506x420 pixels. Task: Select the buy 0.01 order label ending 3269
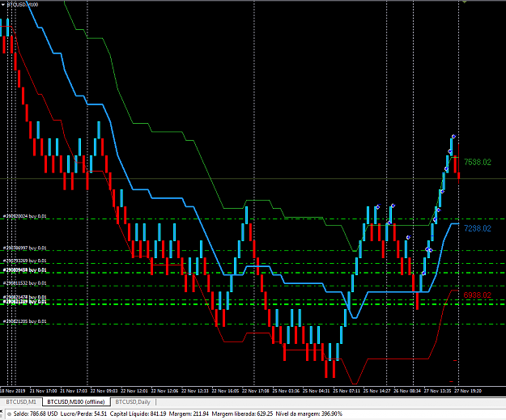[25, 261]
